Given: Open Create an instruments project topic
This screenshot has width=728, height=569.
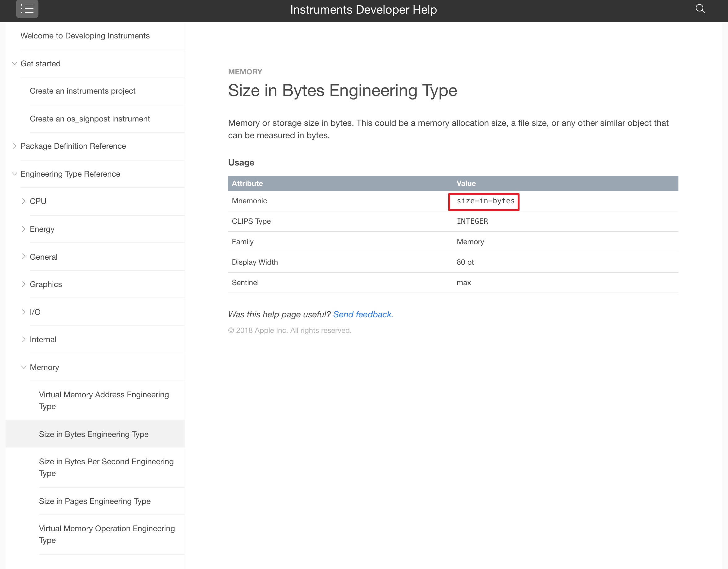Looking at the screenshot, I should [82, 91].
